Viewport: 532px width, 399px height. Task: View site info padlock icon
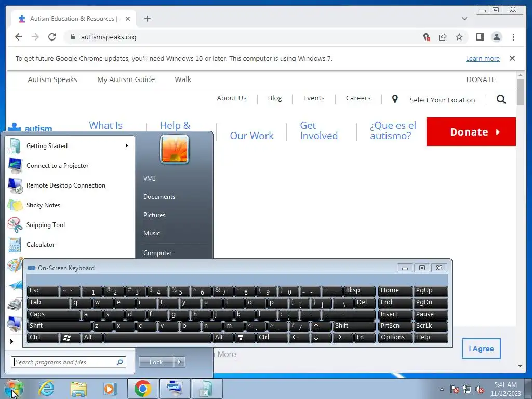72,37
